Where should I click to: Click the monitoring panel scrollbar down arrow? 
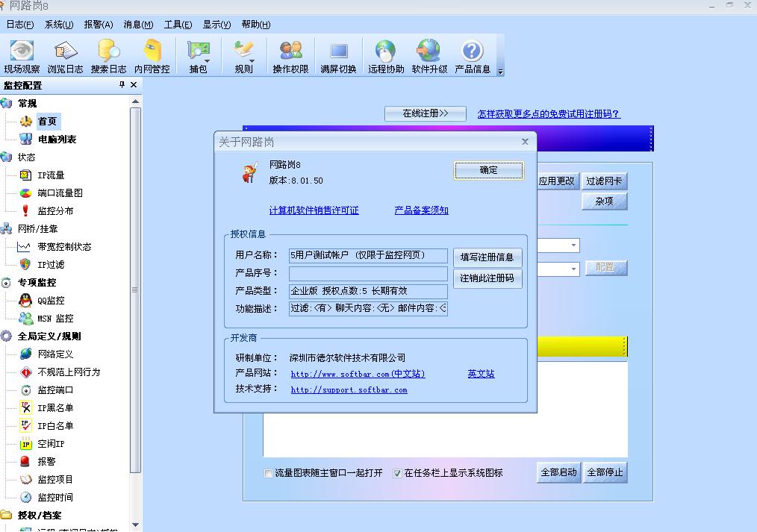pyautogui.click(x=136, y=525)
